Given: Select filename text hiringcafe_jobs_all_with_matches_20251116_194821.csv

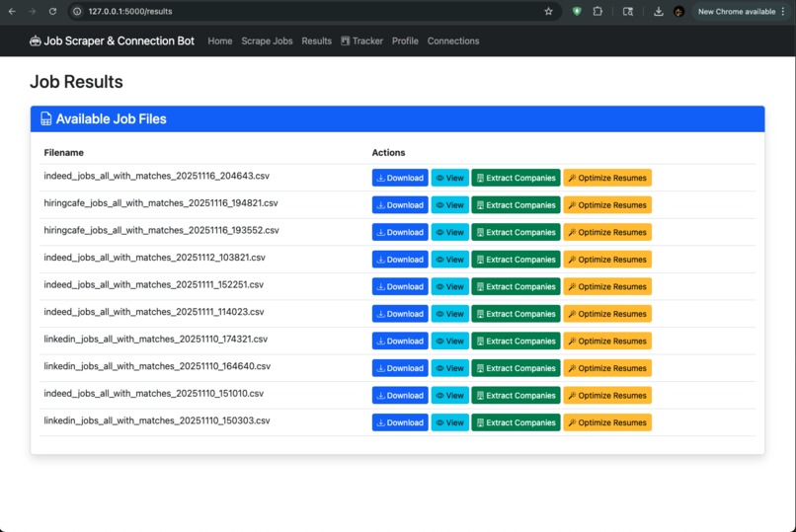Looking at the screenshot, I should click(161, 203).
